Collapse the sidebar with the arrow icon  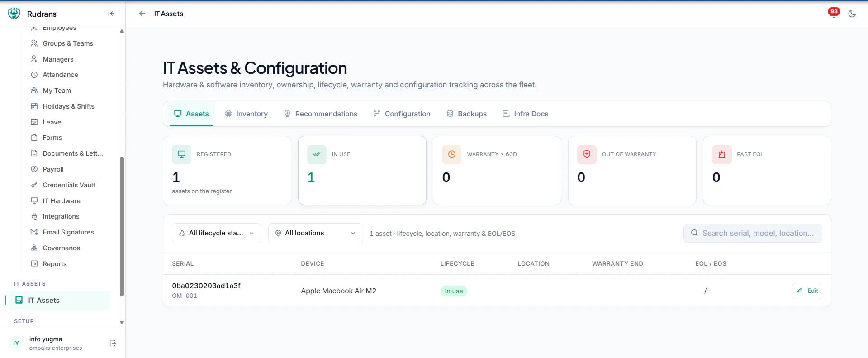click(x=111, y=14)
